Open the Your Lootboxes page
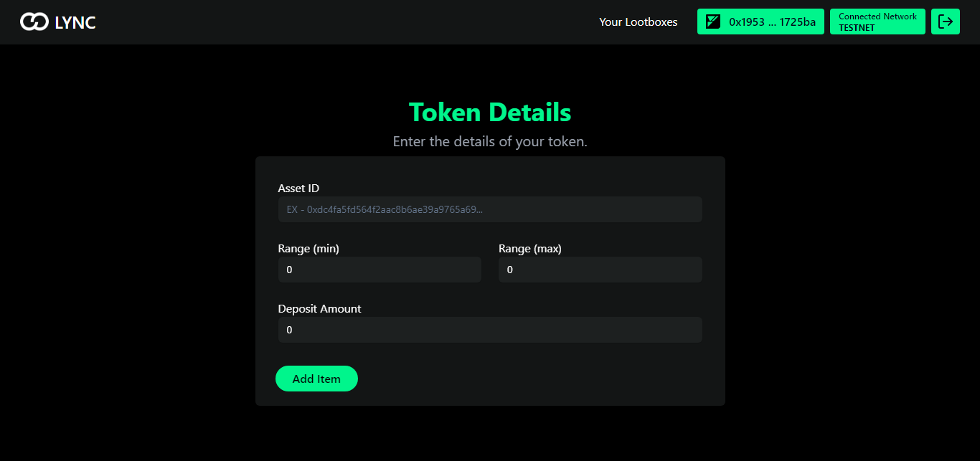Viewport: 980px width, 461px height. click(x=639, y=22)
